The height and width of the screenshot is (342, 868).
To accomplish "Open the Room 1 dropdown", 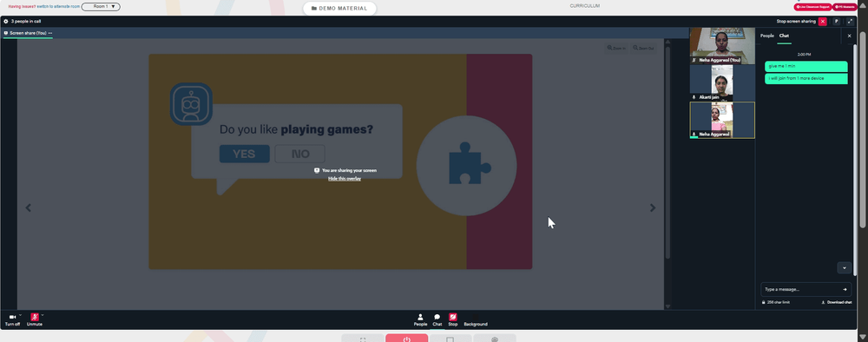I will tap(101, 7).
